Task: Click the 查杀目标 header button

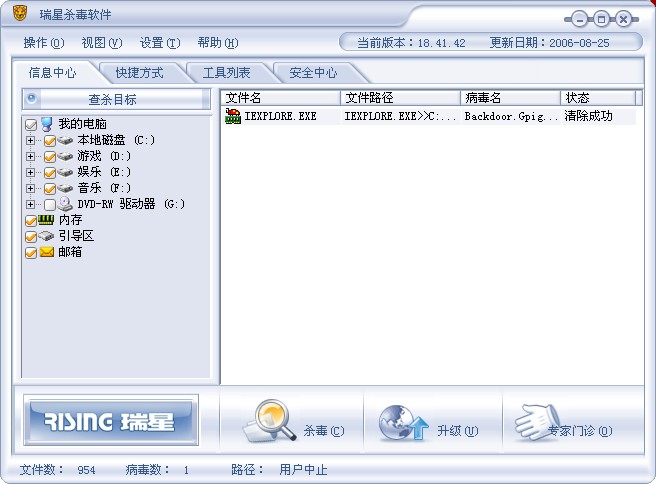Action: coord(117,99)
